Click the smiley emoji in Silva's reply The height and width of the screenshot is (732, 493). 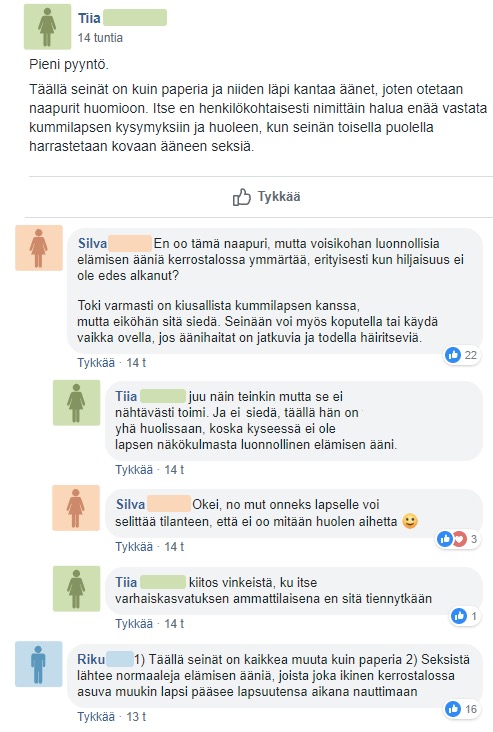[x=410, y=521]
